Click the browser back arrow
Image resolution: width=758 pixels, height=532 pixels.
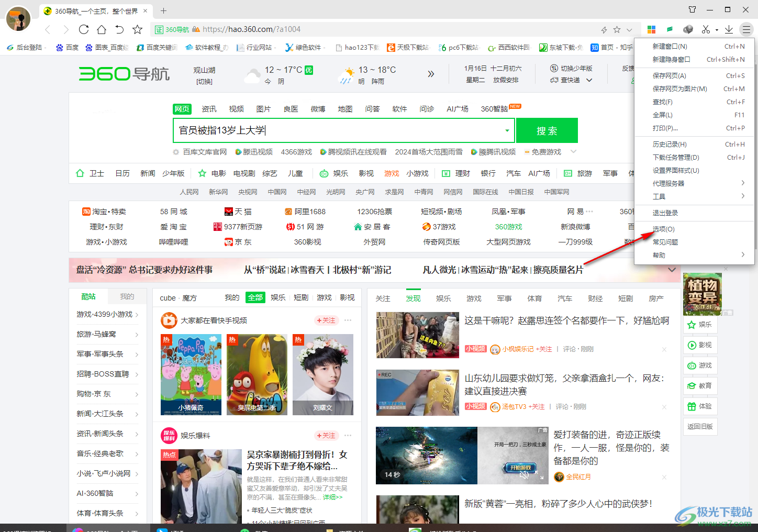[48, 29]
